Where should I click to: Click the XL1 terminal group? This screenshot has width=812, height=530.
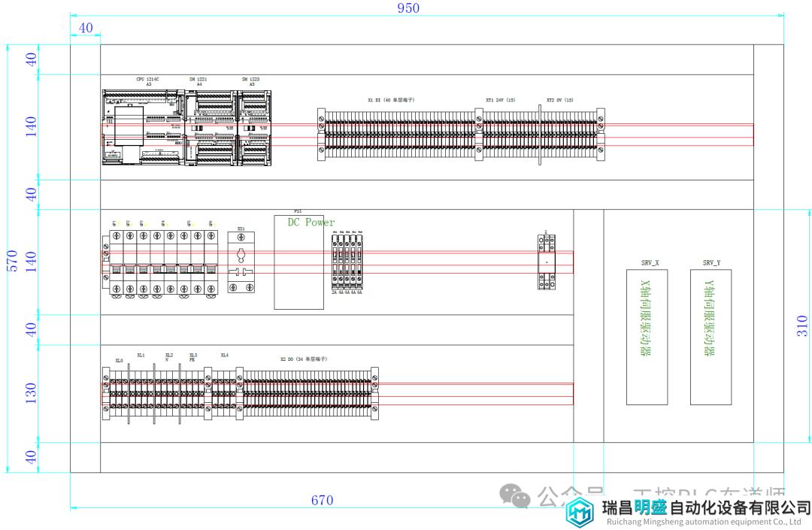click(141, 395)
